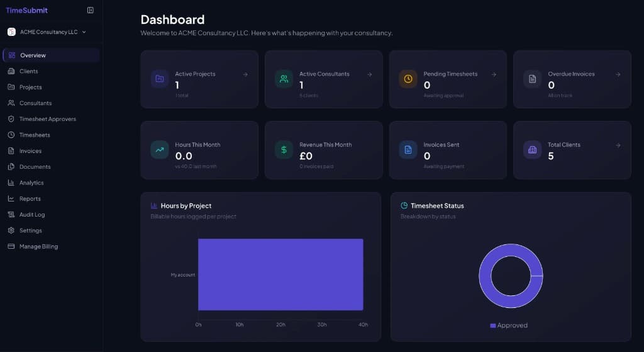644x352 pixels.
Task: Click the Overview grid icon
Action: pos(12,55)
